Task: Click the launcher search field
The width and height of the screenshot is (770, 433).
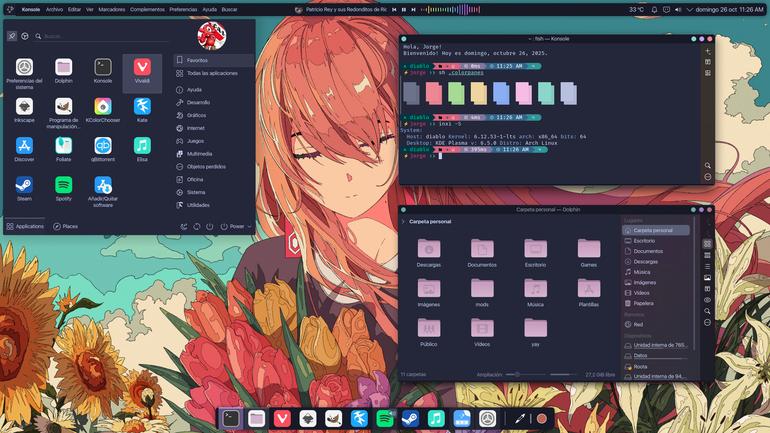Action: coord(105,36)
